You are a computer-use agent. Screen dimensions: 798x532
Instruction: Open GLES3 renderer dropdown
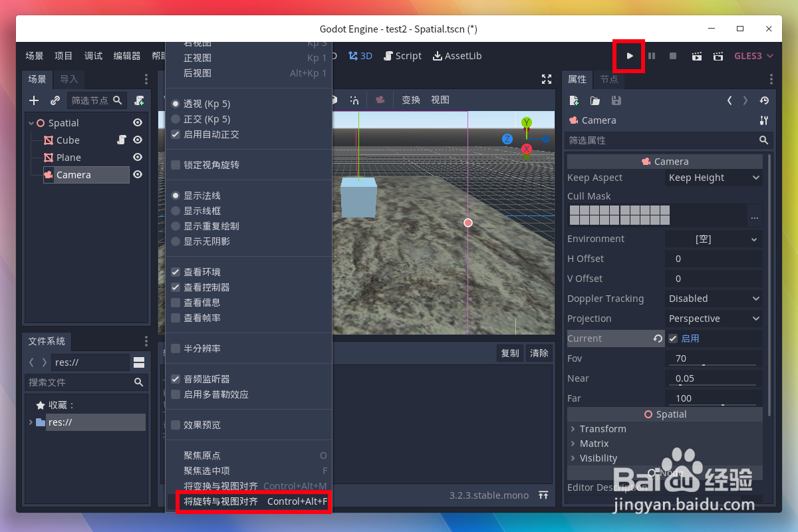click(x=753, y=57)
